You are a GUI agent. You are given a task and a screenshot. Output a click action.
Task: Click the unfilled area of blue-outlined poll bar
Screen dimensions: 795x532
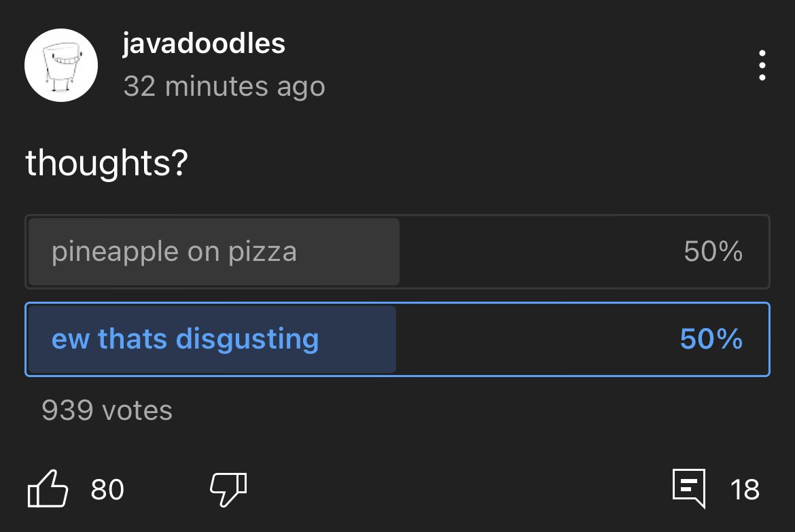pos(537,339)
